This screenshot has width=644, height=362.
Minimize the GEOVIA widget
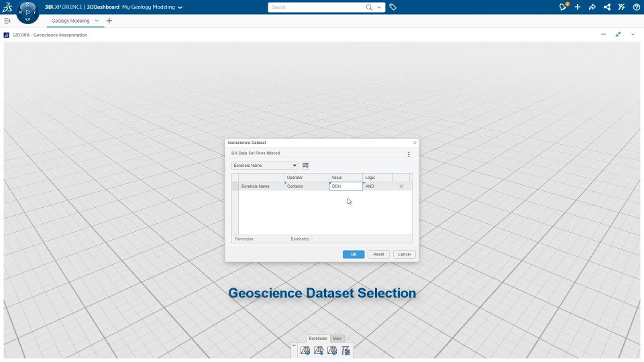tap(603, 34)
